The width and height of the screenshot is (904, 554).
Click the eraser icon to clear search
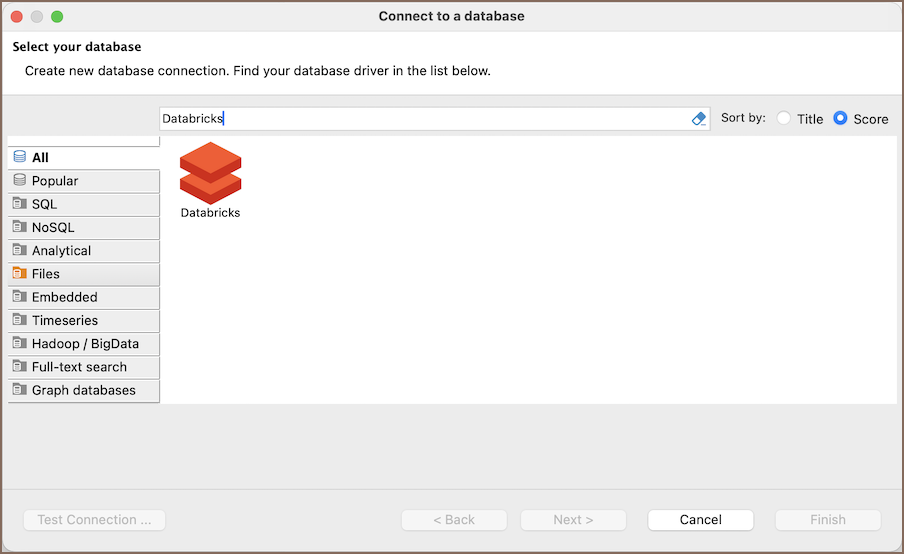pos(699,119)
